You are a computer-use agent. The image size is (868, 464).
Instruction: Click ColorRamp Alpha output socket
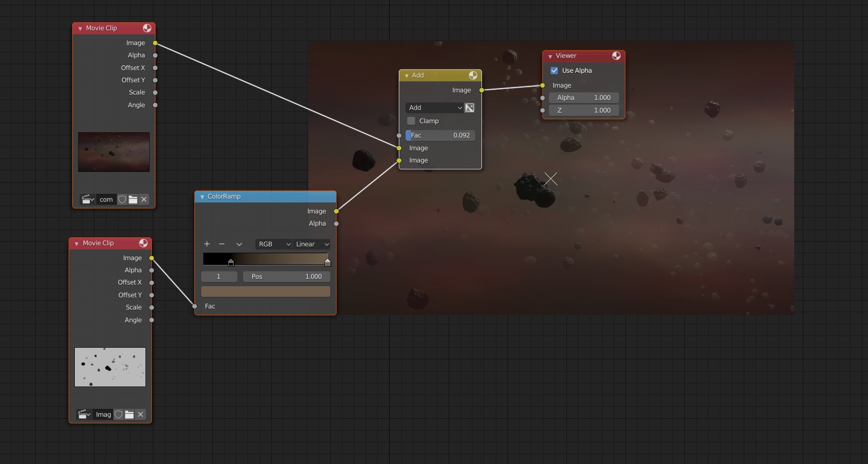click(337, 224)
